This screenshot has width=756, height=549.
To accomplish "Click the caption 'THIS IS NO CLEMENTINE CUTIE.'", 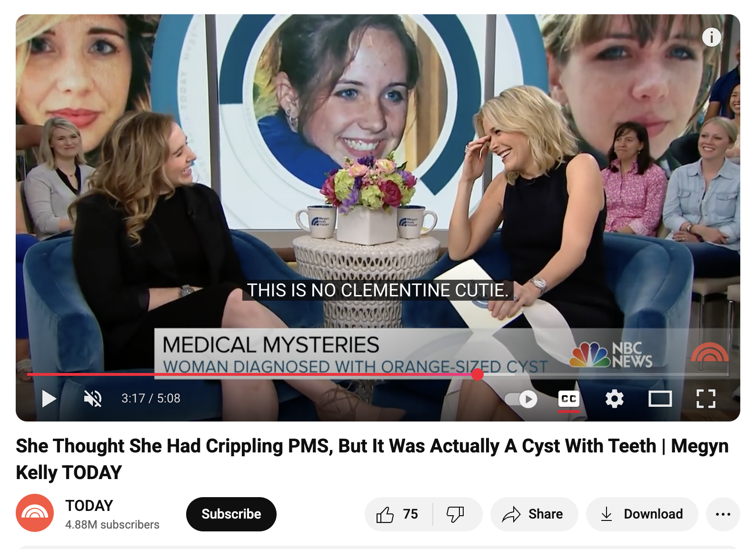I will [x=378, y=290].
